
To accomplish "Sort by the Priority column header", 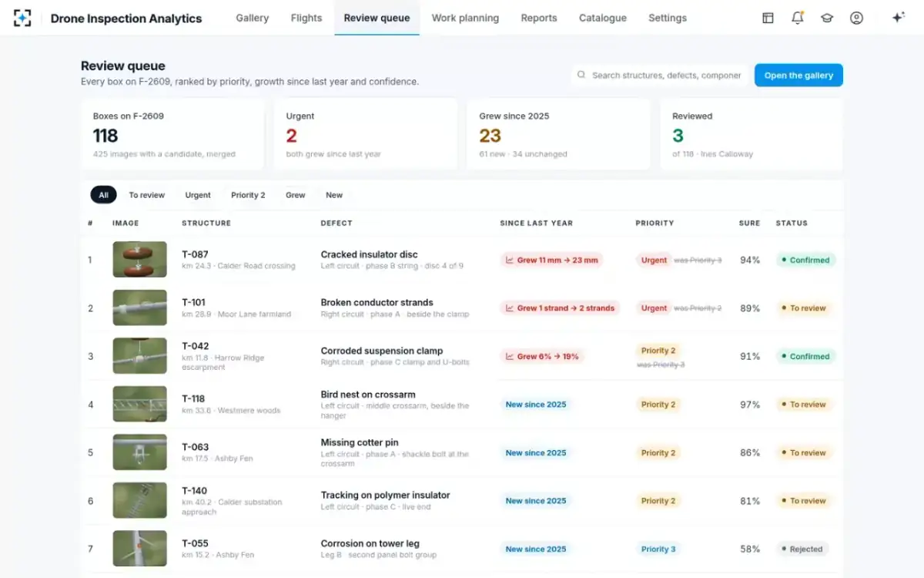I will coord(654,223).
